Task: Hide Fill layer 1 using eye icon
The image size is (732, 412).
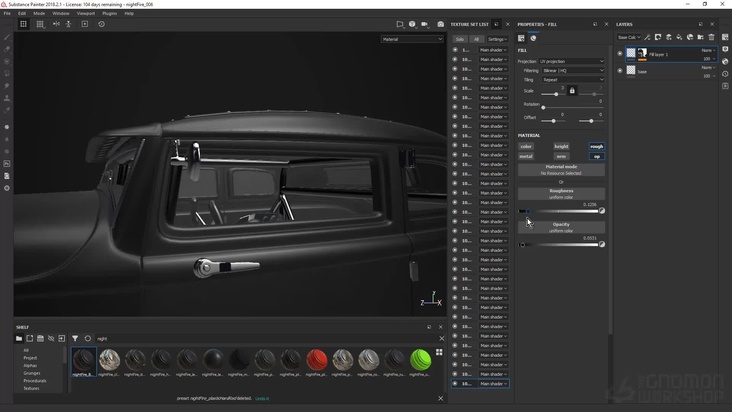Action: [x=620, y=54]
